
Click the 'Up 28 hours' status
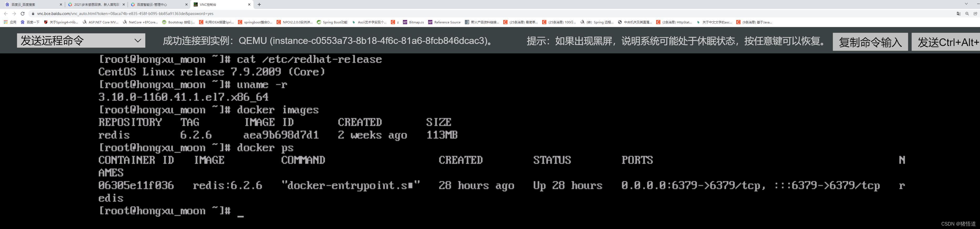[568, 186]
